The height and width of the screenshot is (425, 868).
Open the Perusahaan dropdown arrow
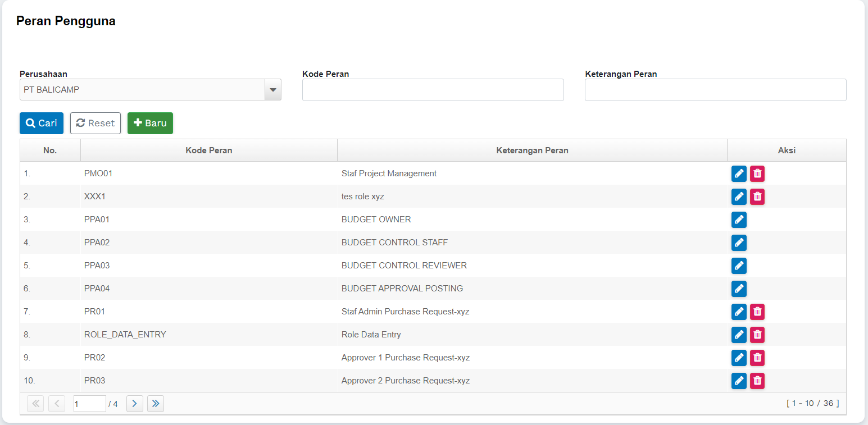[x=273, y=90]
